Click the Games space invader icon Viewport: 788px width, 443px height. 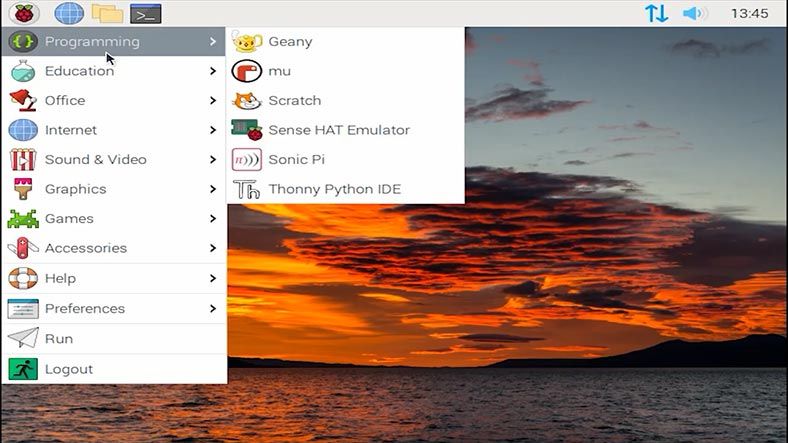point(23,219)
